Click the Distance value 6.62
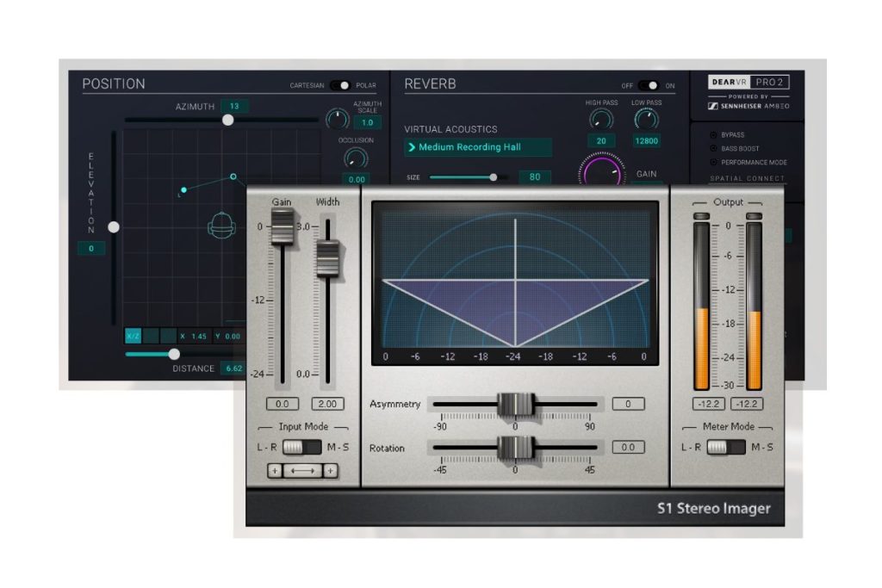 point(233,368)
